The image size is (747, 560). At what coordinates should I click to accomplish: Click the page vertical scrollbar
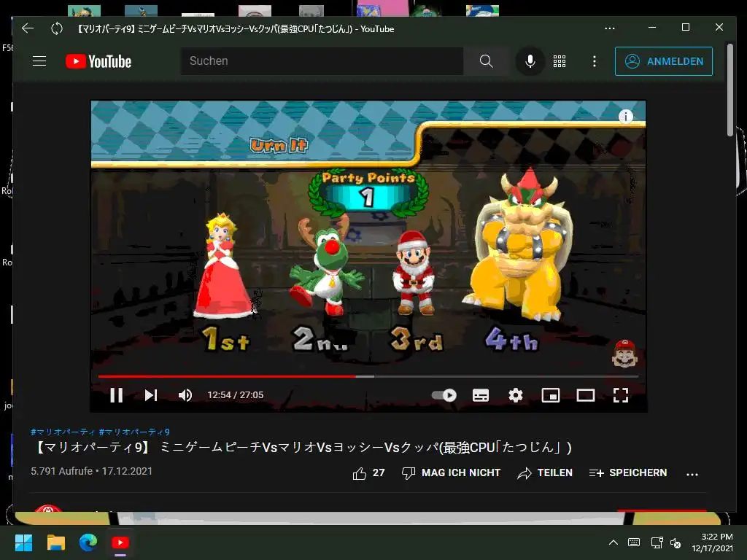pyautogui.click(x=730, y=90)
